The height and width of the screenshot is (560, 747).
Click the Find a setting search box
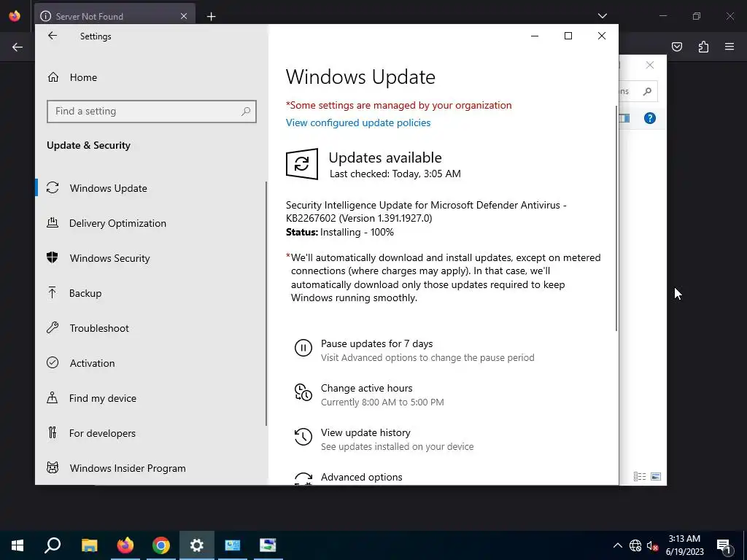(152, 112)
